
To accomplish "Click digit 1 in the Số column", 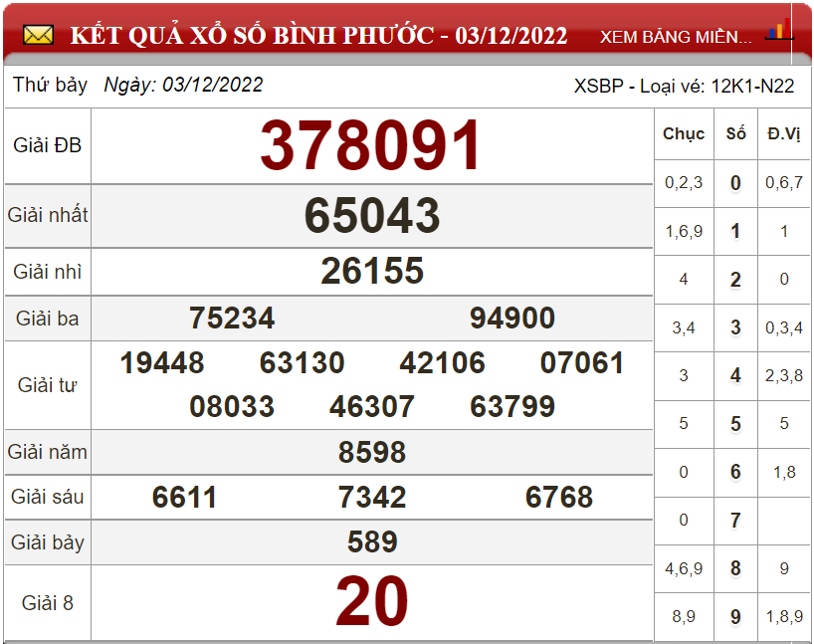I will click(x=735, y=231).
